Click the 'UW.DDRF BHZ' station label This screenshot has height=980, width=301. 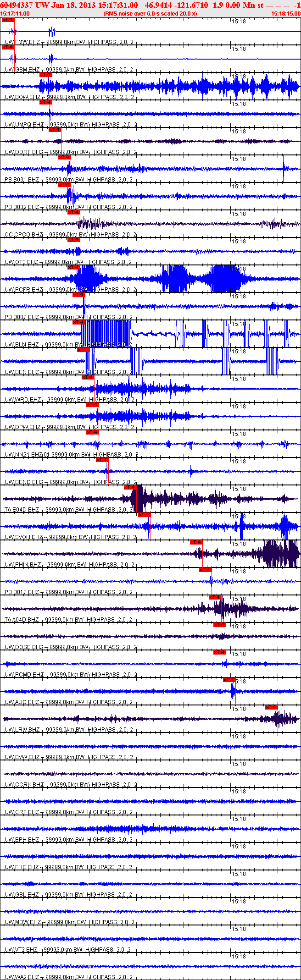point(24,152)
